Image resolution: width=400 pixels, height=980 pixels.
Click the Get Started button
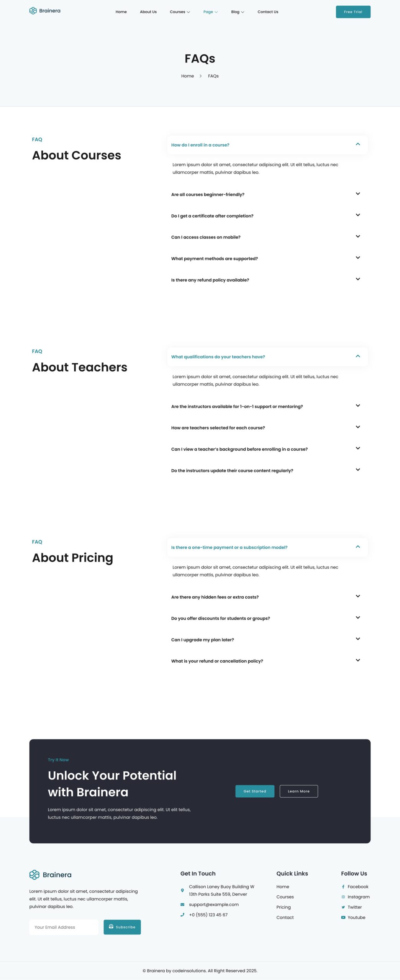click(255, 791)
